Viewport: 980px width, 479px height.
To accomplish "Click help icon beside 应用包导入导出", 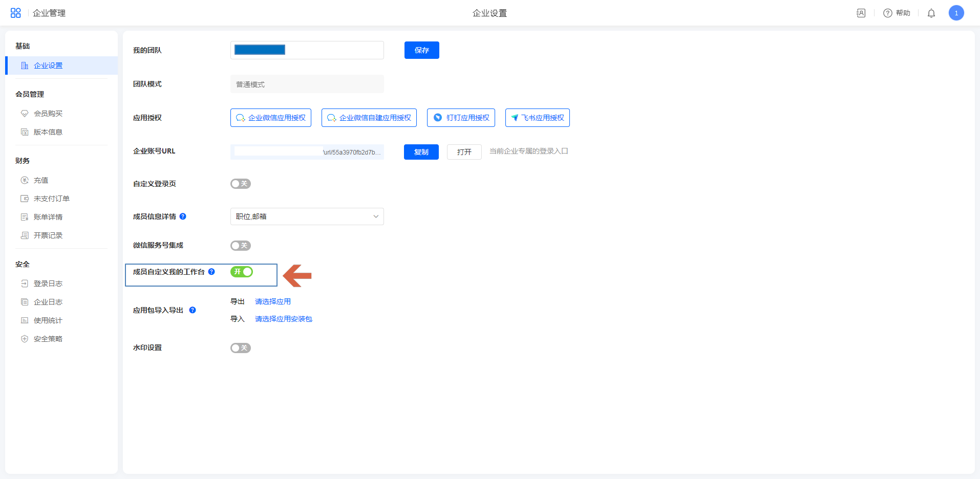I will point(193,310).
